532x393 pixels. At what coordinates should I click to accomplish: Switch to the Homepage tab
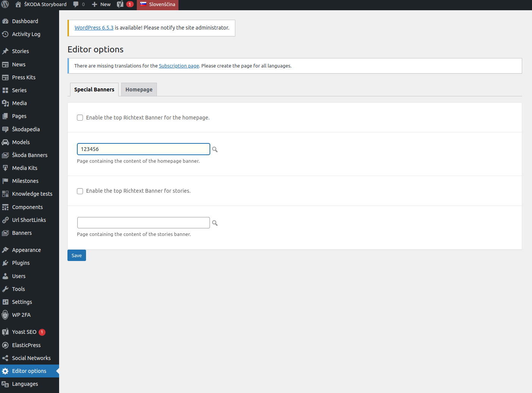pos(139,90)
